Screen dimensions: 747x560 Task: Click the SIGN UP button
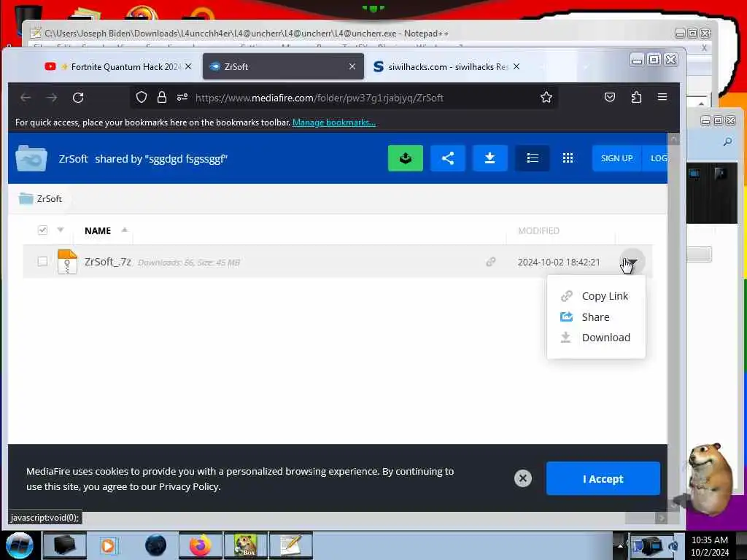point(616,158)
